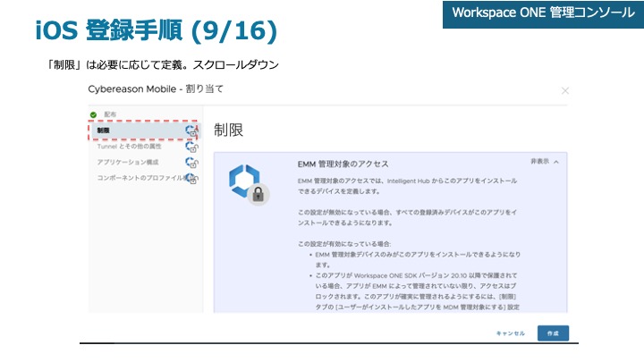This screenshot has height=362, width=644.
Task: Click the Intelligent Hub lock logo
Action: tap(249, 185)
